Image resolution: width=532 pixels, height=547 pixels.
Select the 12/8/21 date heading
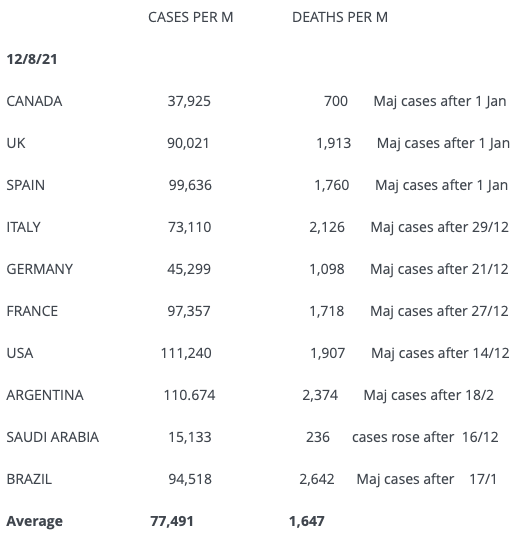[32, 59]
